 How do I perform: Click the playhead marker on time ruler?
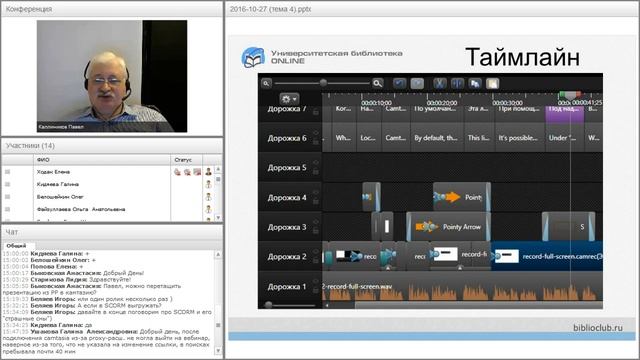[570, 96]
